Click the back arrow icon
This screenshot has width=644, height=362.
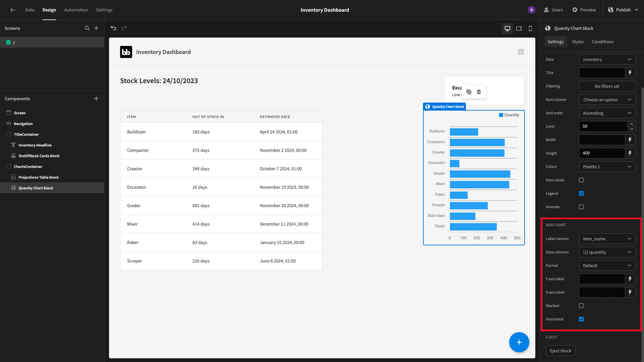point(13,10)
